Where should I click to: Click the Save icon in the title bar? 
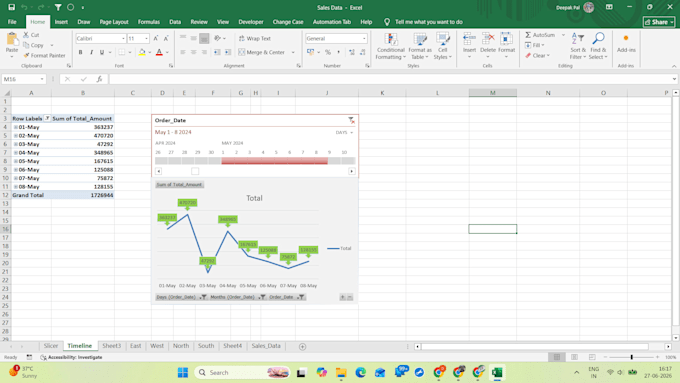click(x=12, y=7)
